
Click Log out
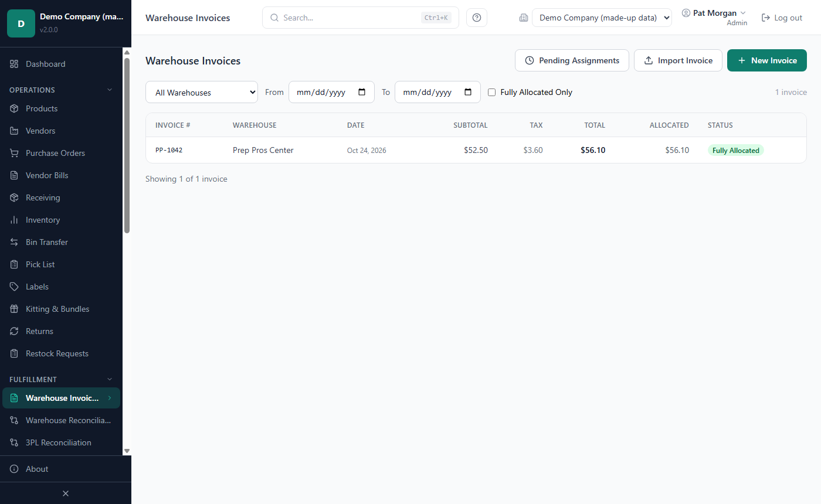tap(782, 18)
